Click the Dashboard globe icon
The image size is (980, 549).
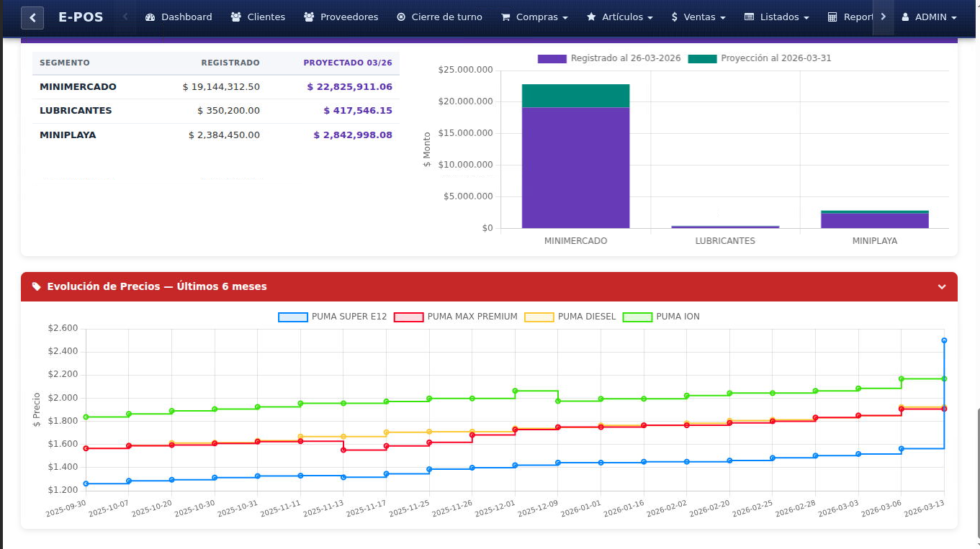pyautogui.click(x=152, y=17)
